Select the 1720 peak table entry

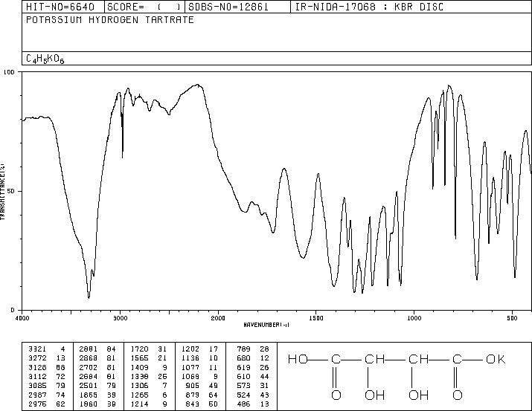point(149,349)
